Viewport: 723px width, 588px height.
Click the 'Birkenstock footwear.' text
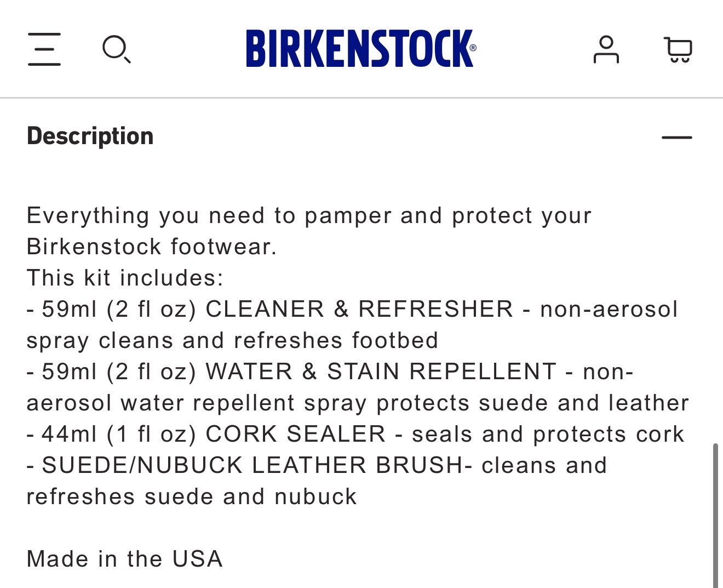pos(152,247)
